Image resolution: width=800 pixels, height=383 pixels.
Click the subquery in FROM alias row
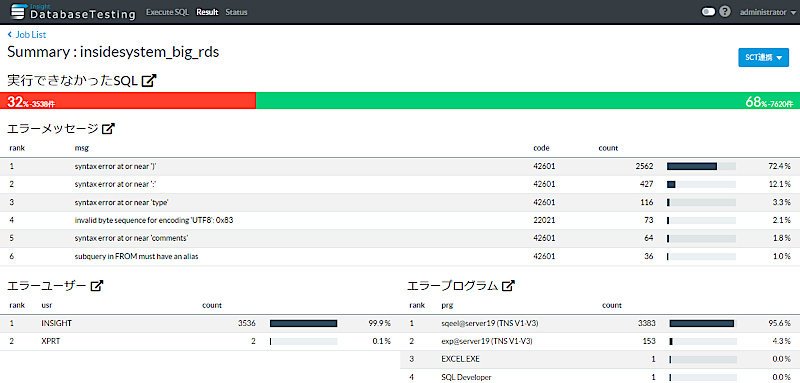tap(400, 257)
